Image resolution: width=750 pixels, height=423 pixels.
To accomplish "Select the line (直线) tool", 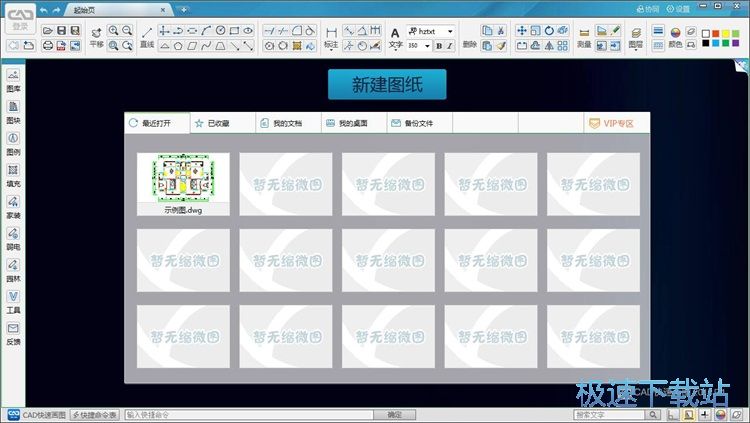I will (147, 37).
